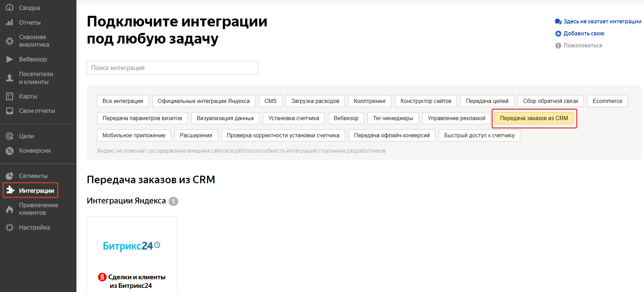Click the Пожаловаться link
This screenshot has height=292, width=644.
[x=582, y=46]
